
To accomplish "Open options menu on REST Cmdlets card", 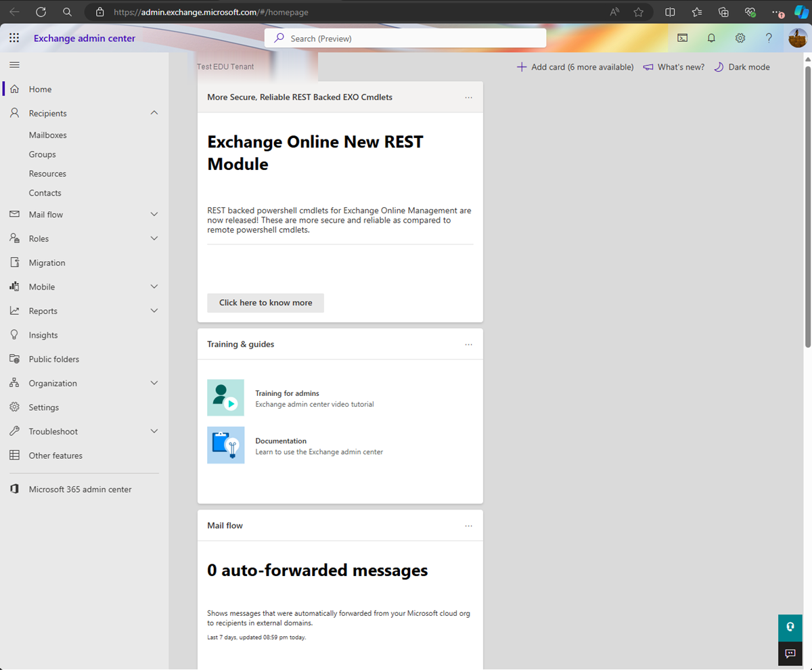I will [469, 97].
